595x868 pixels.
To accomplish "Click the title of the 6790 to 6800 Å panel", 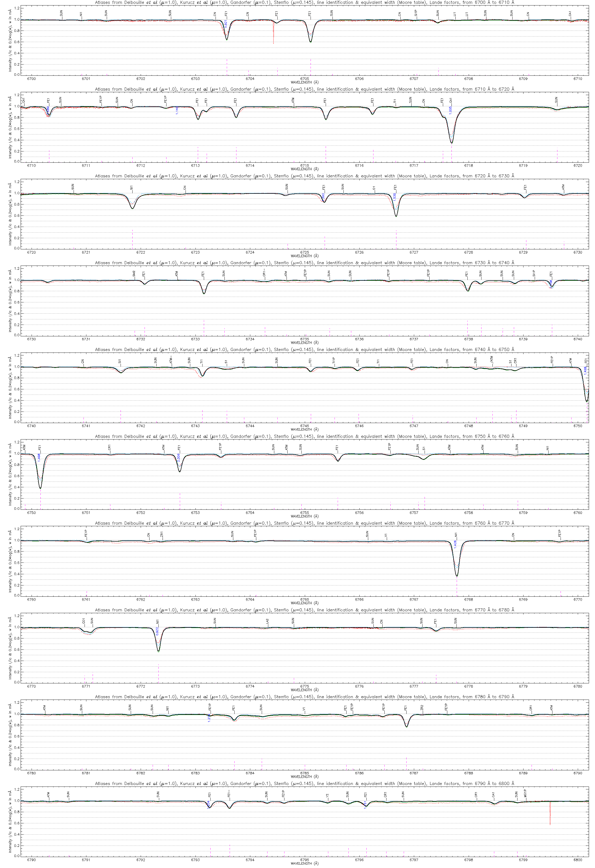I will [x=305, y=784].
